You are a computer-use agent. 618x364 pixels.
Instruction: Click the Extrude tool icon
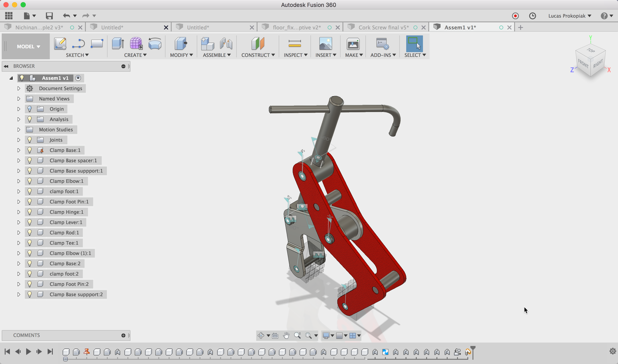(x=118, y=44)
